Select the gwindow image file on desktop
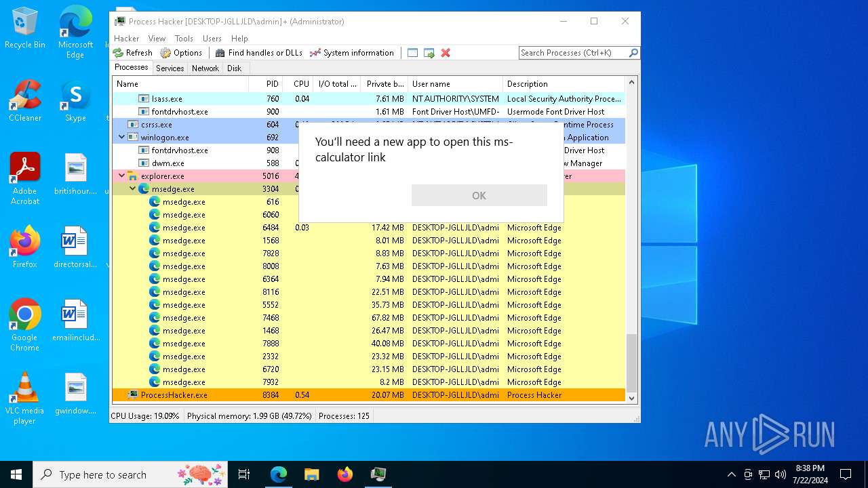Image resolution: width=868 pixels, height=488 pixels. pyautogui.click(x=75, y=394)
